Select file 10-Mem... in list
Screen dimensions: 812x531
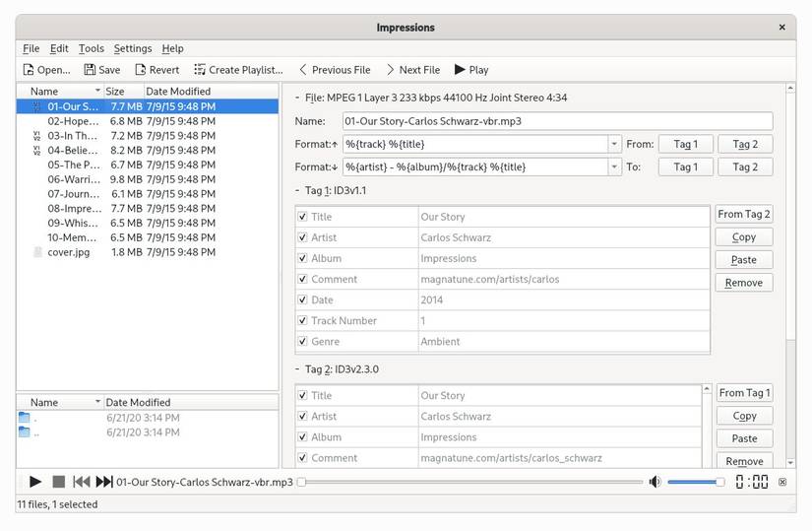click(x=148, y=237)
